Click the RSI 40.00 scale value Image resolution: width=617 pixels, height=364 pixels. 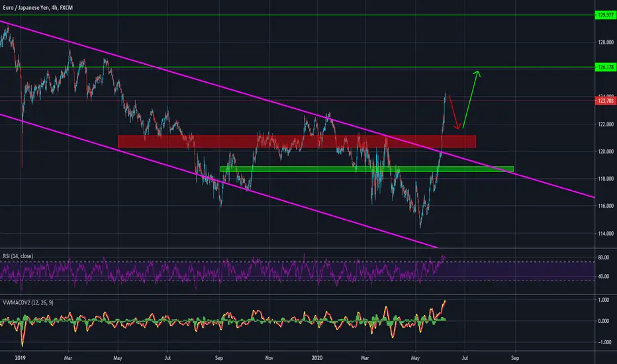point(604,277)
